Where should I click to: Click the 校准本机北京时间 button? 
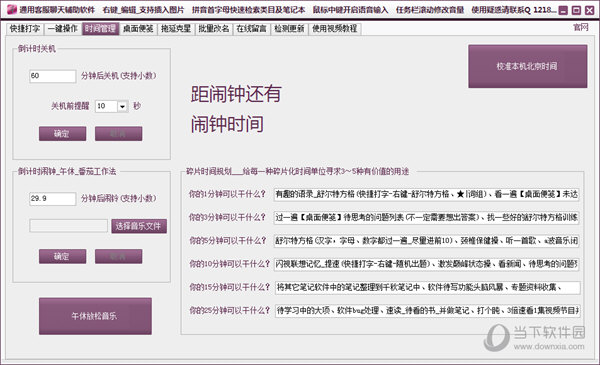coord(527,66)
